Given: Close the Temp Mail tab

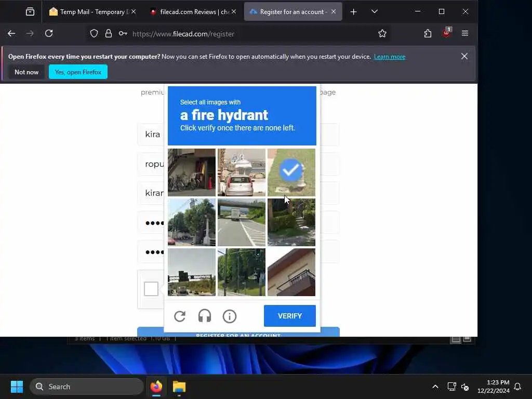Looking at the screenshot, I should tap(134, 11).
